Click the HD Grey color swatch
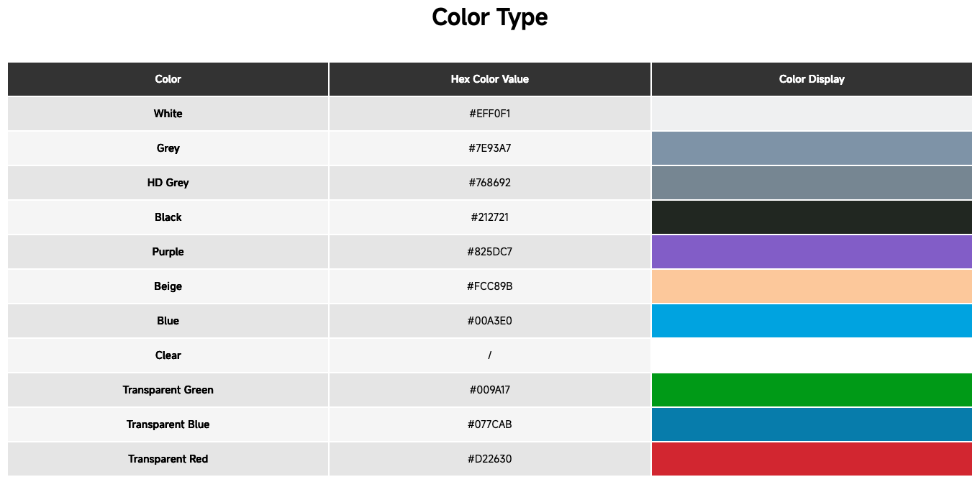This screenshot has width=980, height=482. 812,183
